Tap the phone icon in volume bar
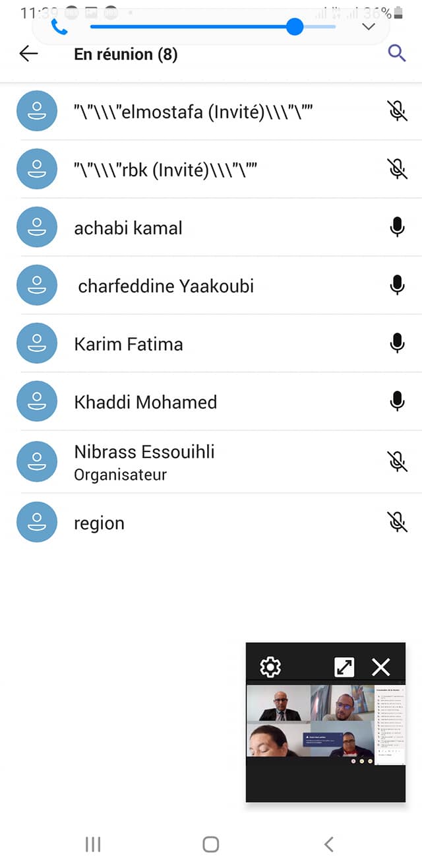The image size is (422, 868). [x=59, y=26]
